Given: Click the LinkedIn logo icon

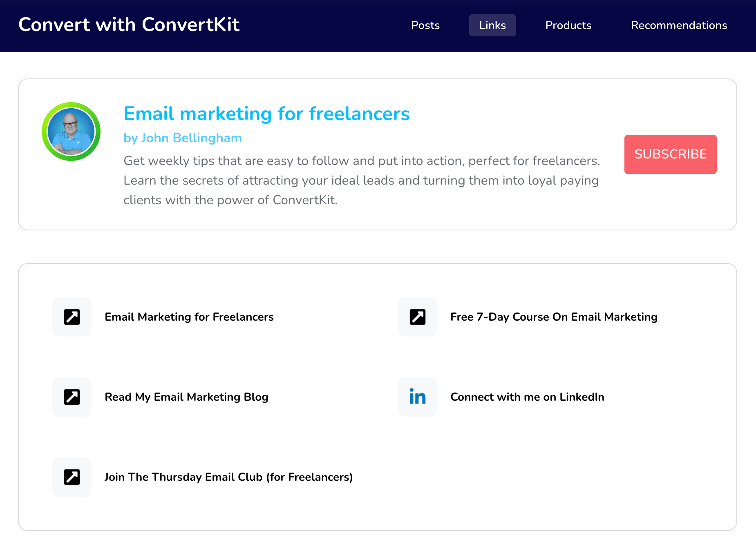Looking at the screenshot, I should pyautogui.click(x=418, y=397).
